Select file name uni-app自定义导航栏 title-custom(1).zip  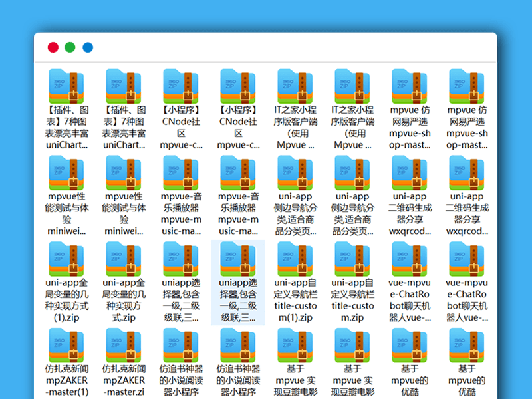click(295, 300)
